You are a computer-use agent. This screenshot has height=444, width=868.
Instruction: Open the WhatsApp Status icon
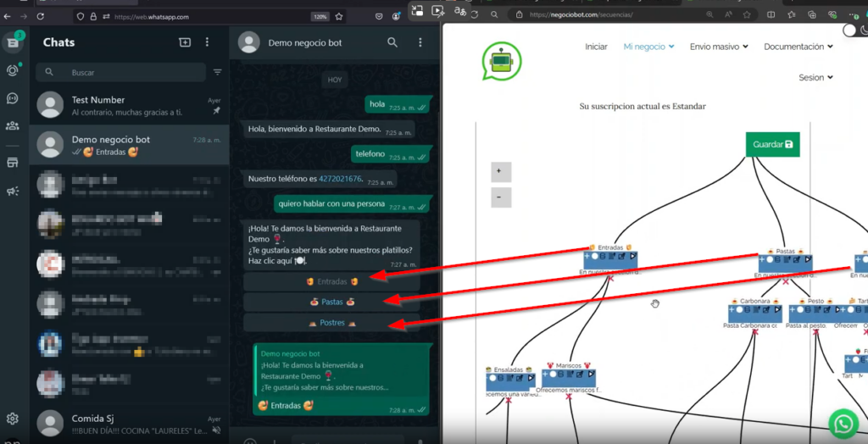12,70
